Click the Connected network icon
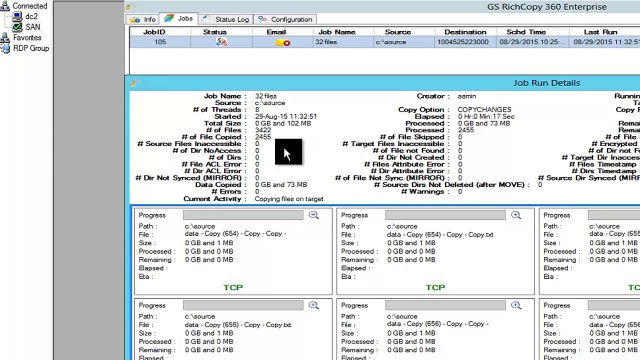640x360 pixels. 5,5
